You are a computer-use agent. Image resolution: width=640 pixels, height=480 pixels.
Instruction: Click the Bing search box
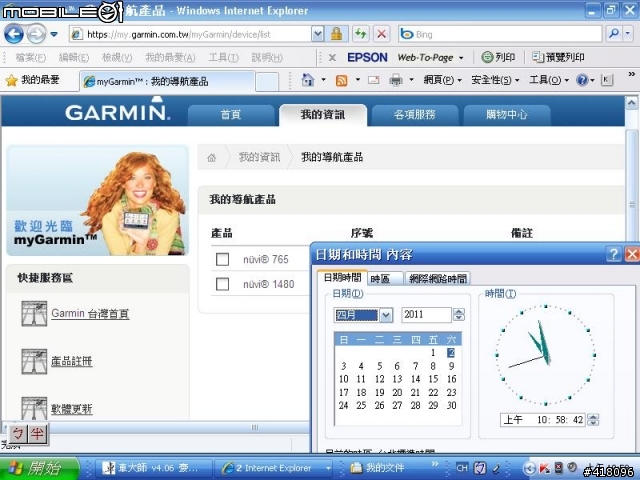pos(500,34)
